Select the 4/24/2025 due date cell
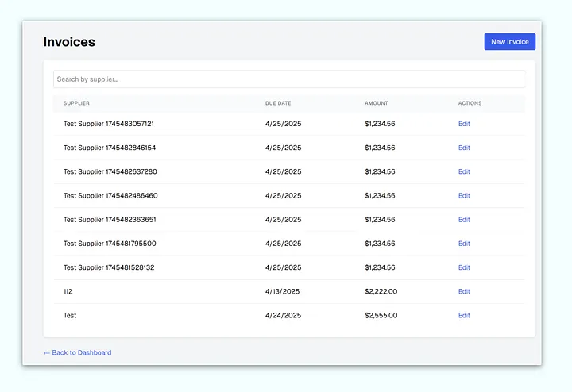Viewport: 572px width, 392px height. (x=283, y=316)
